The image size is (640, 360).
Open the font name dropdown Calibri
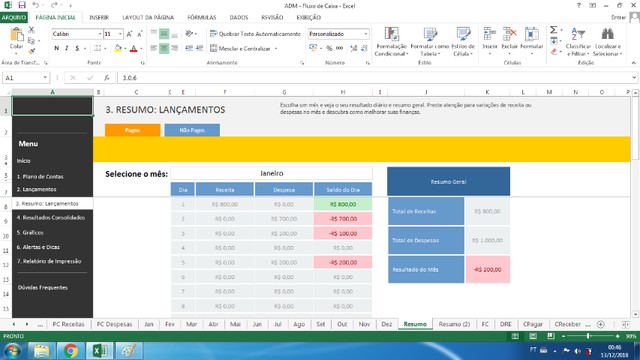coord(100,34)
